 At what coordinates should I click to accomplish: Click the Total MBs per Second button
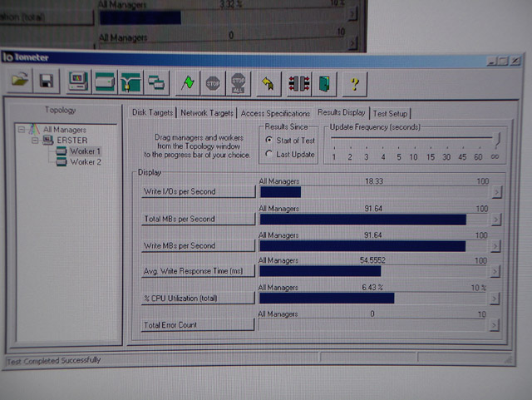click(198, 219)
